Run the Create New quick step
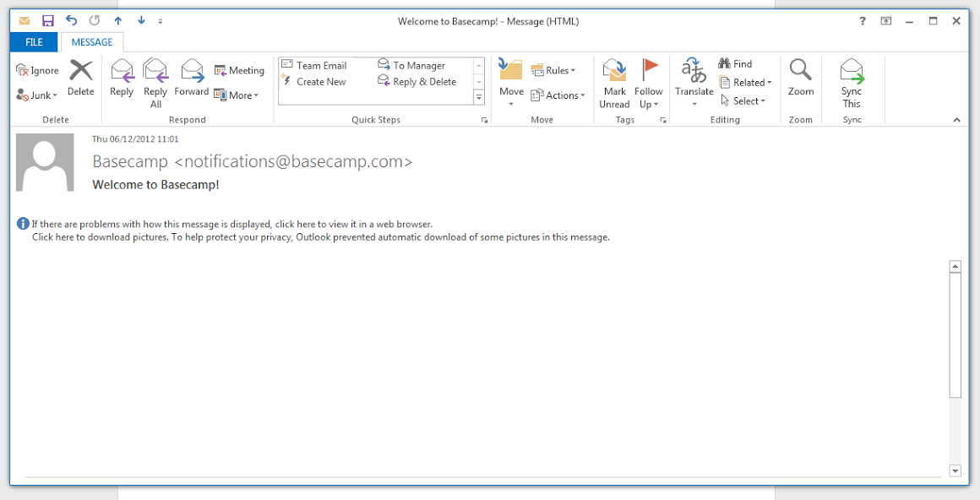The width and height of the screenshot is (980, 500). pos(313,81)
